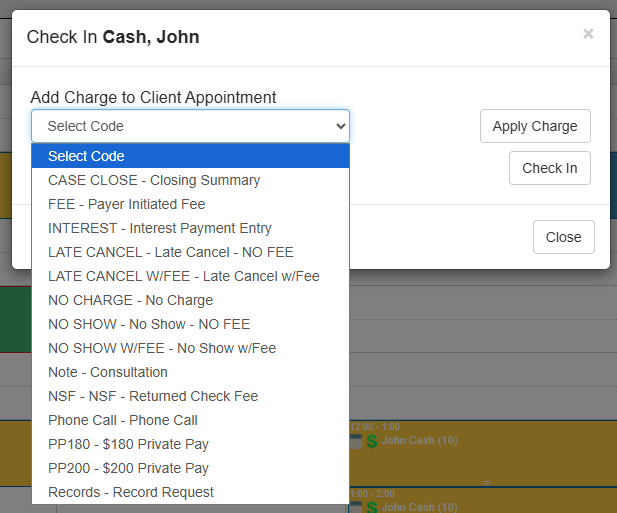Choose the highlighted Select Code option
Image resolution: width=617 pixels, height=513 pixels.
tap(190, 156)
